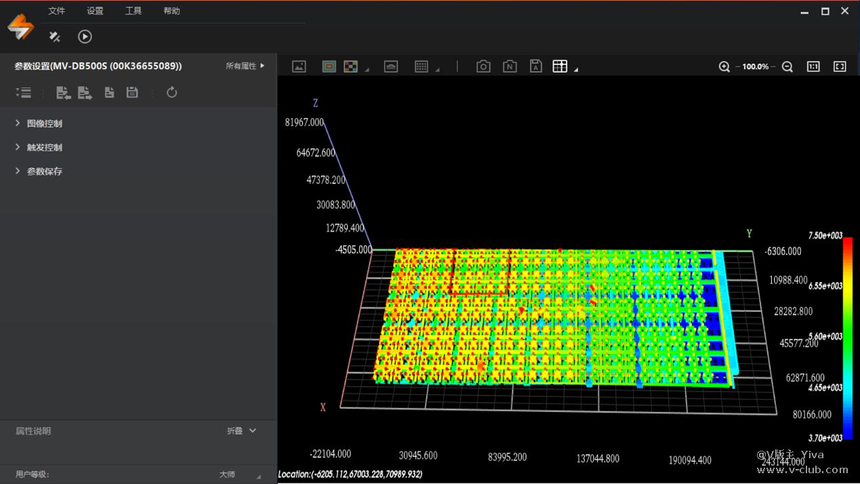Click the X axis label
The height and width of the screenshot is (484, 860).
tap(322, 407)
